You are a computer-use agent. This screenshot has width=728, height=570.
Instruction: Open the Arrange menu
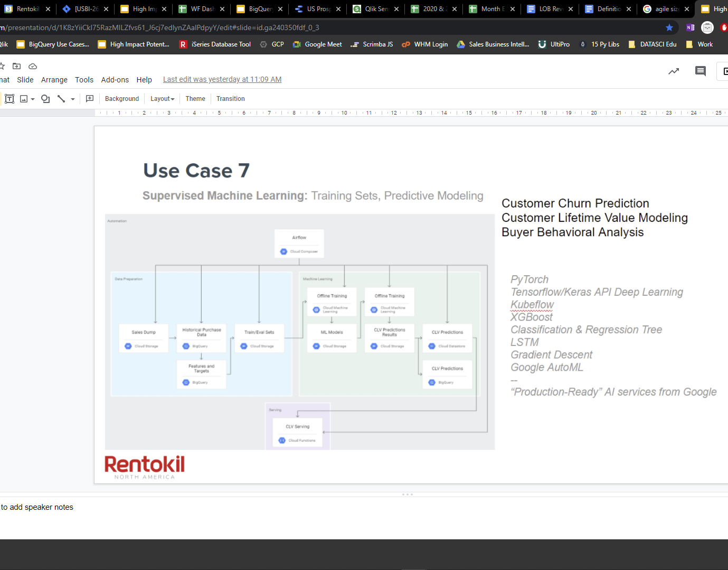tap(54, 80)
